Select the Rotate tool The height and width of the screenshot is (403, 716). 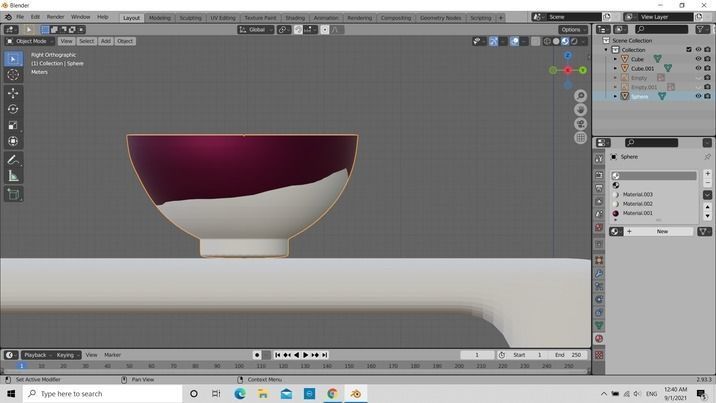[13, 109]
